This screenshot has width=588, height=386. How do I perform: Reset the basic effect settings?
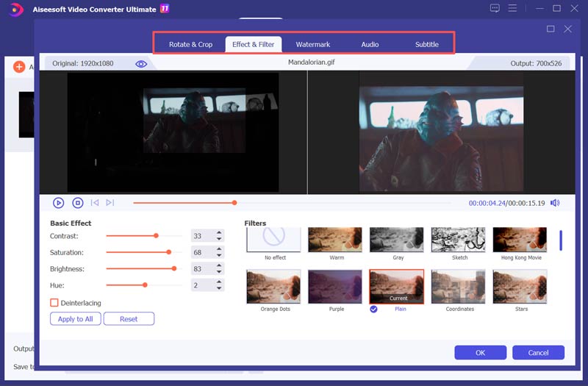(x=129, y=319)
